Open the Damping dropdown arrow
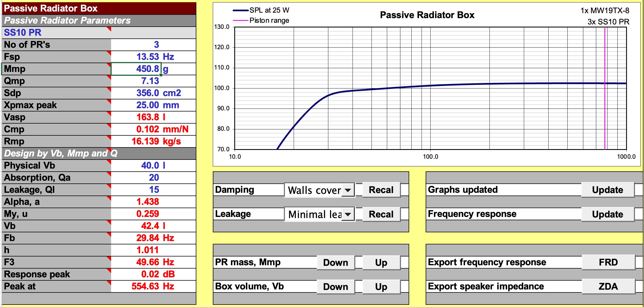The height and width of the screenshot is (307, 644). click(x=348, y=190)
